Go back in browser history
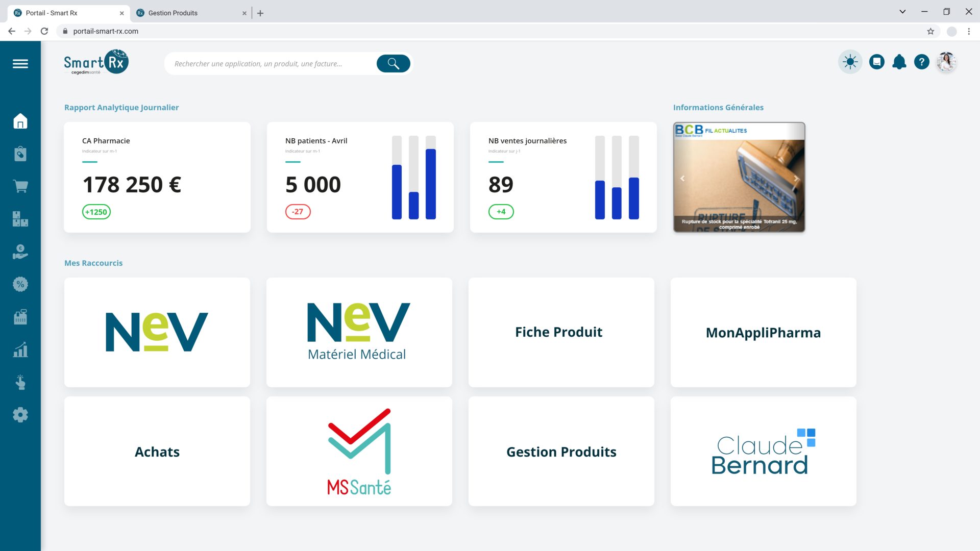 coord(12,31)
